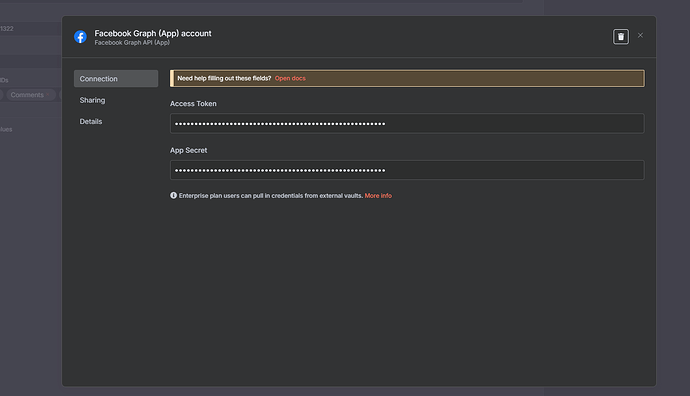Click the Enterprise plan users notice text
Image resolution: width=690 pixels, height=396 pixels.
[x=271, y=196]
